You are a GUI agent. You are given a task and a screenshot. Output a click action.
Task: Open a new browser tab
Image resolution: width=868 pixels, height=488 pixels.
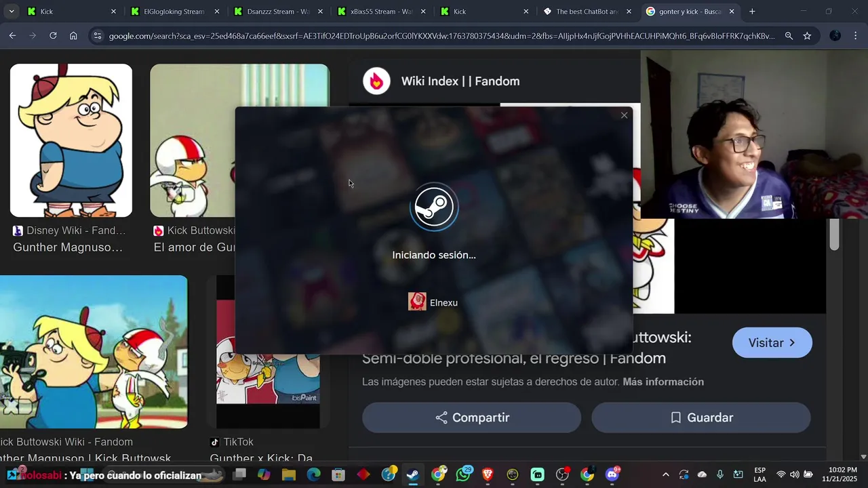coord(752,12)
